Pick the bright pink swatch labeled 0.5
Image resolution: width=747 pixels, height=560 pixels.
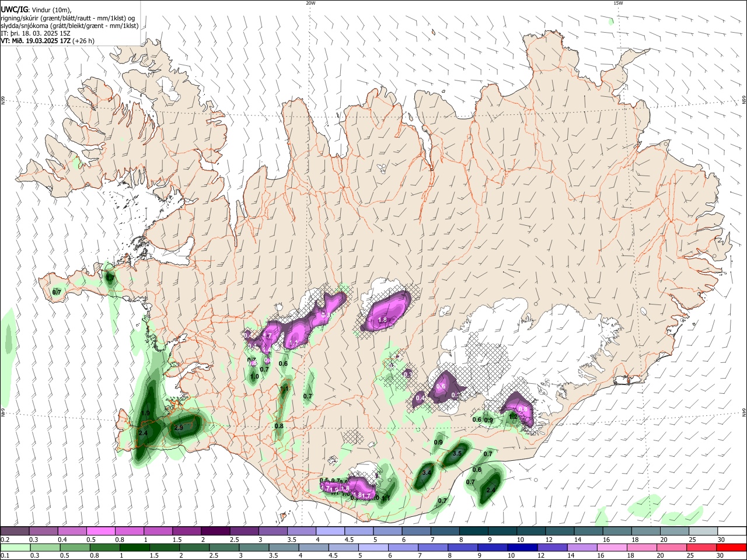point(100,531)
